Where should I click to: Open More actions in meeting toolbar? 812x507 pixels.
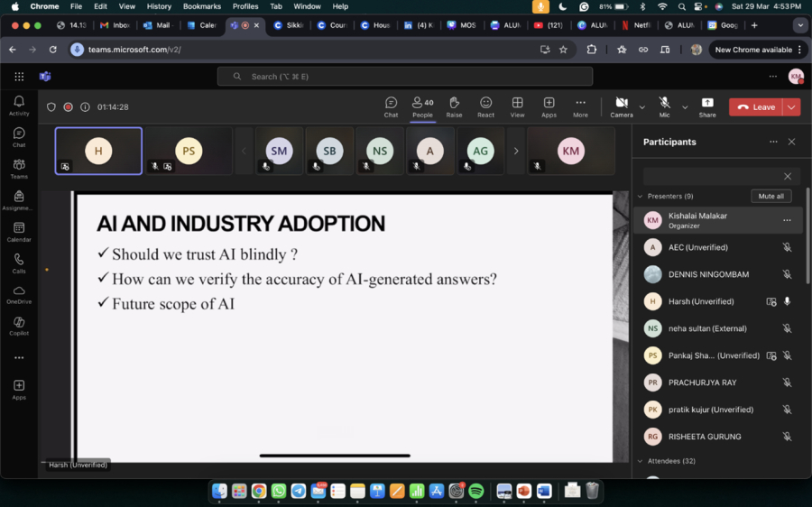[x=580, y=107]
